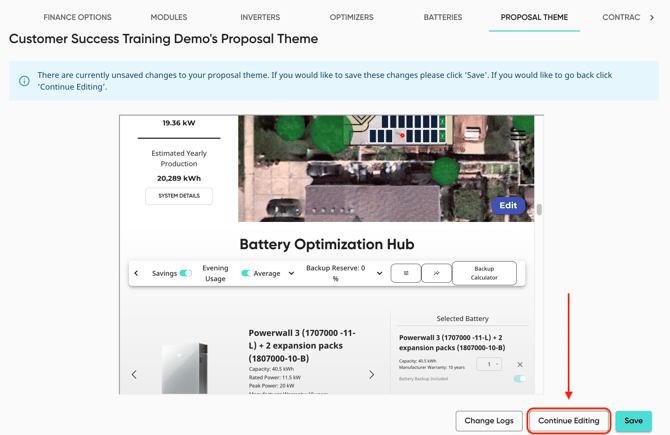Remove the selected Powerwall 3 battery with the X
The height and width of the screenshot is (435, 670).
tap(520, 364)
